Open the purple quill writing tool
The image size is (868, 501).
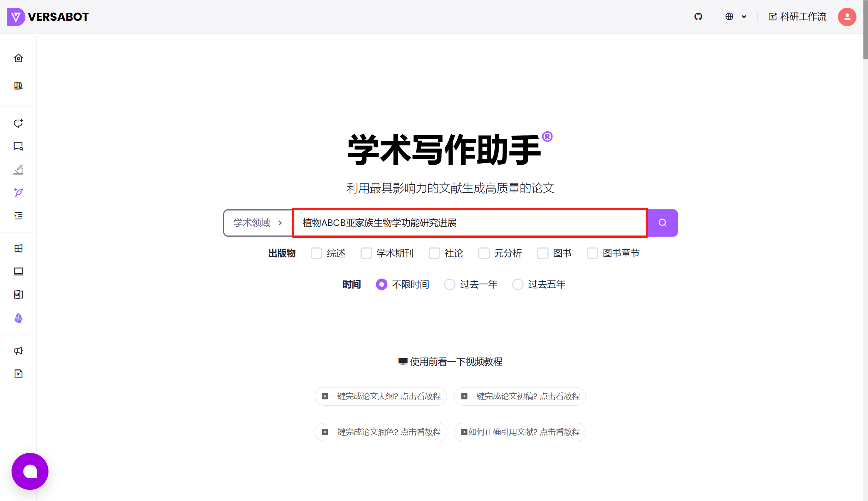coord(18,193)
